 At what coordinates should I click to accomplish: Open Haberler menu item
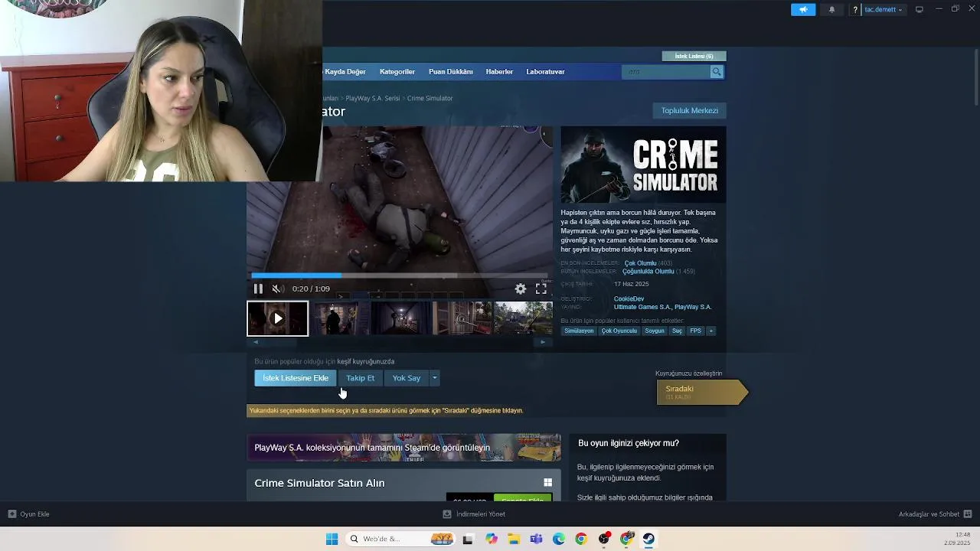[x=499, y=72]
